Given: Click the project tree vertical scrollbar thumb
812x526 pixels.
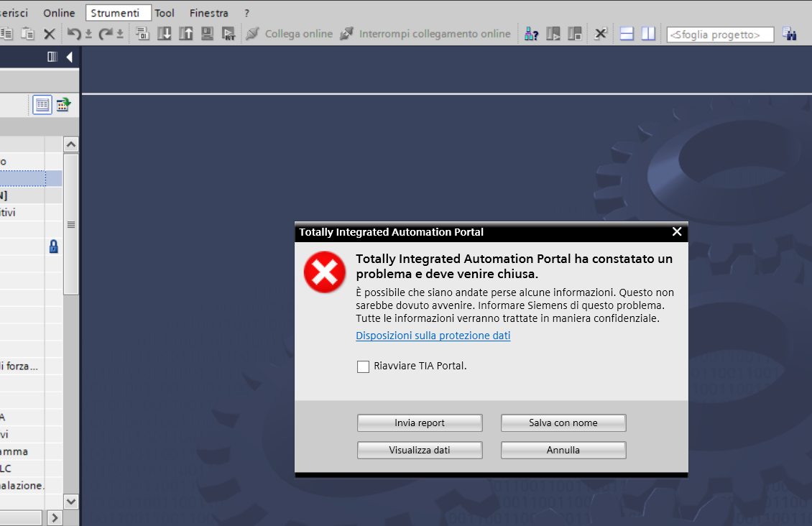Looking at the screenshot, I should tap(71, 224).
